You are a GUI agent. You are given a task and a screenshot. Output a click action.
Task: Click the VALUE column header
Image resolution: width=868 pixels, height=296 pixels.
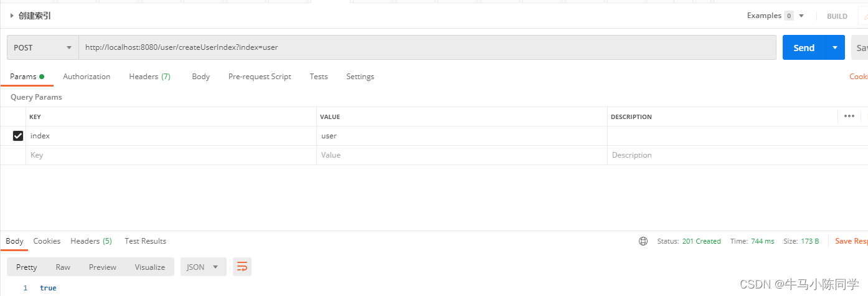click(330, 117)
